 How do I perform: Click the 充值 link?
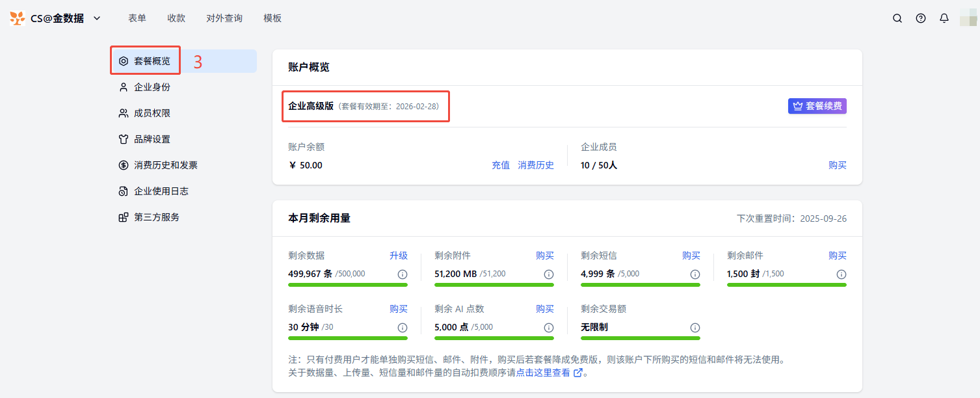tap(501, 165)
